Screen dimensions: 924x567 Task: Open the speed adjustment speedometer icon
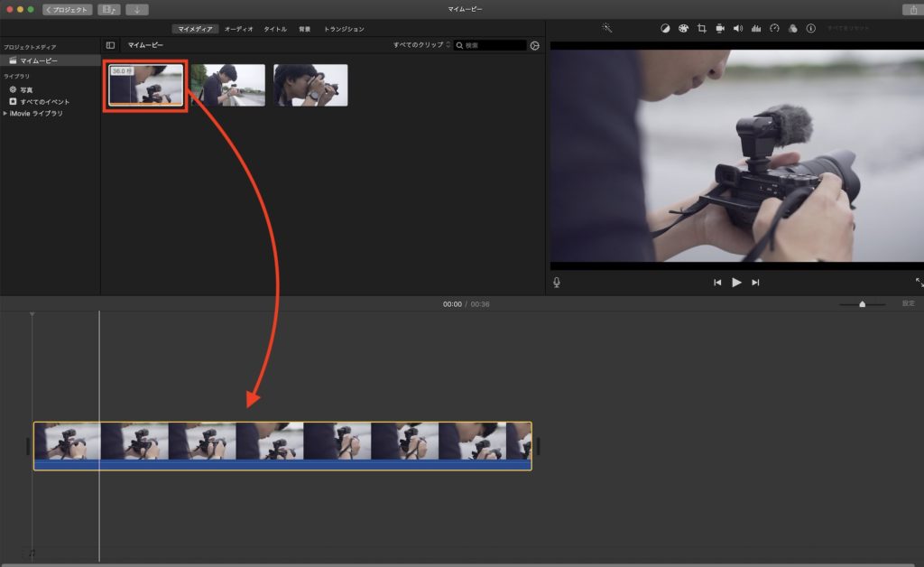773,28
